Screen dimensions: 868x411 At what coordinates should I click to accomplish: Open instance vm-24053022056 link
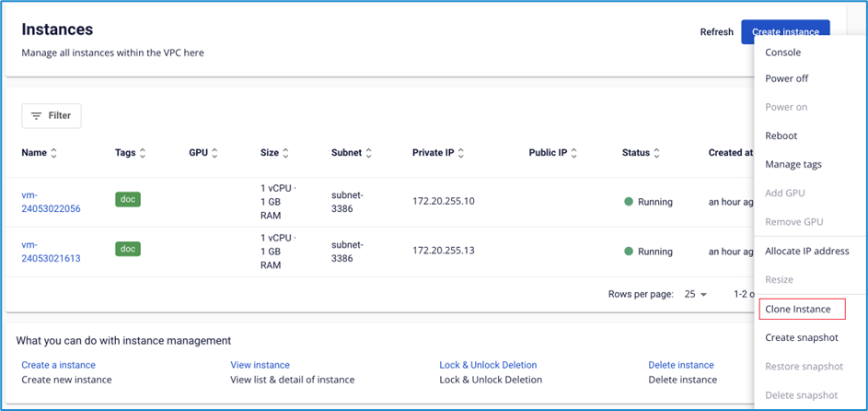pos(51,202)
